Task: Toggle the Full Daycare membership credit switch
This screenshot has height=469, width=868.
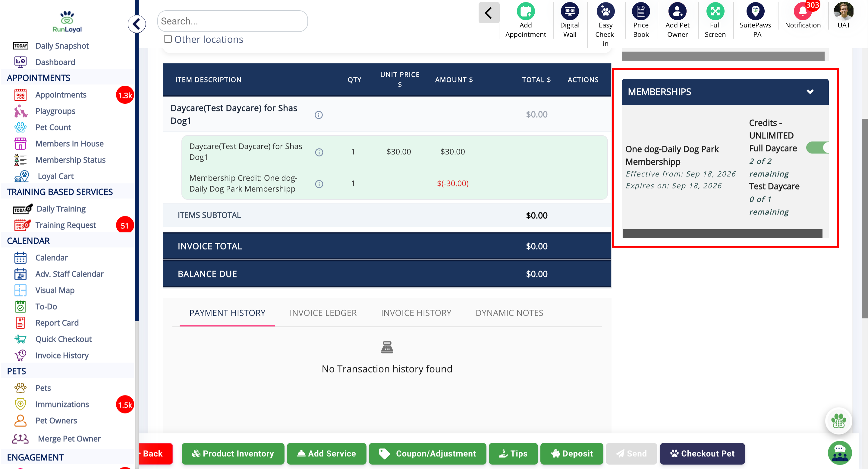Action: click(x=817, y=148)
